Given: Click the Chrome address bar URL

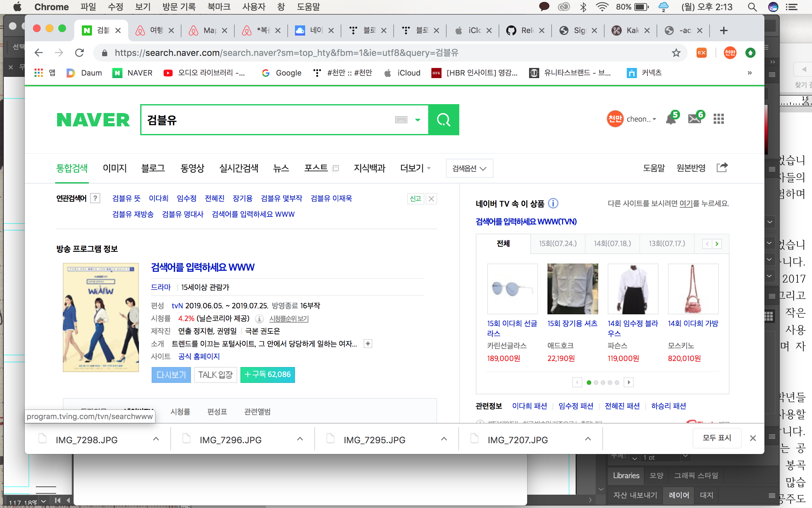Looking at the screenshot, I should tap(286, 53).
